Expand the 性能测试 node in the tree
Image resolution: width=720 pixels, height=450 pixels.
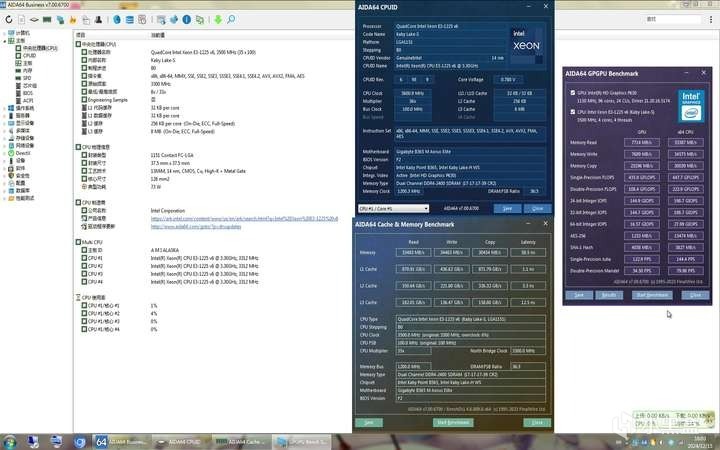[x=5, y=198]
